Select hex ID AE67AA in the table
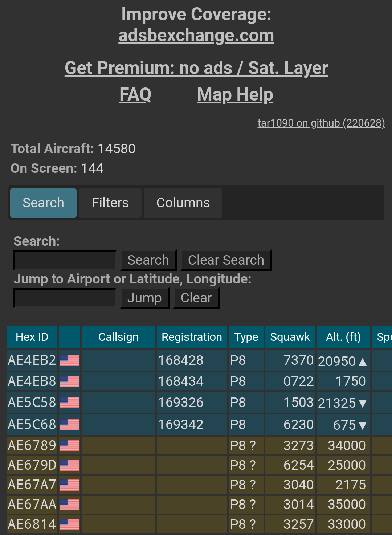Viewport: 392px width, 535px height. point(32,505)
